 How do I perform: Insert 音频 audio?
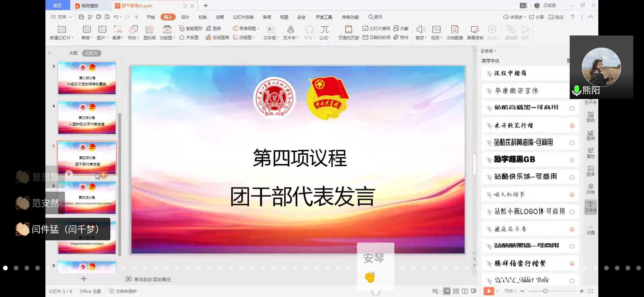pyautogui.click(x=421, y=32)
